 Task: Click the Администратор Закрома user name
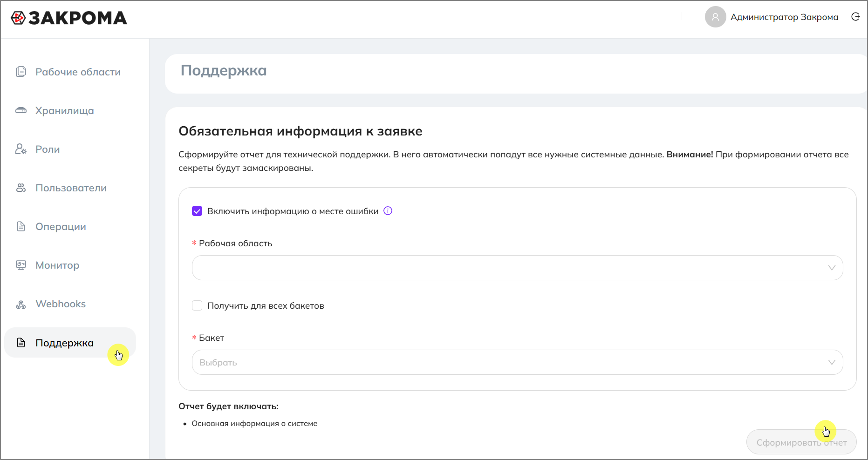pyautogui.click(x=784, y=17)
